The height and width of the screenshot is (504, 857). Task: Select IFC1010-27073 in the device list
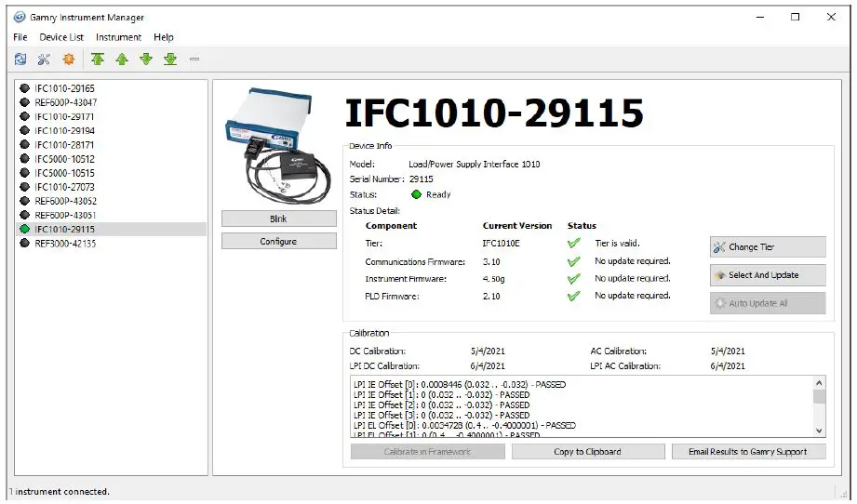coord(112,187)
